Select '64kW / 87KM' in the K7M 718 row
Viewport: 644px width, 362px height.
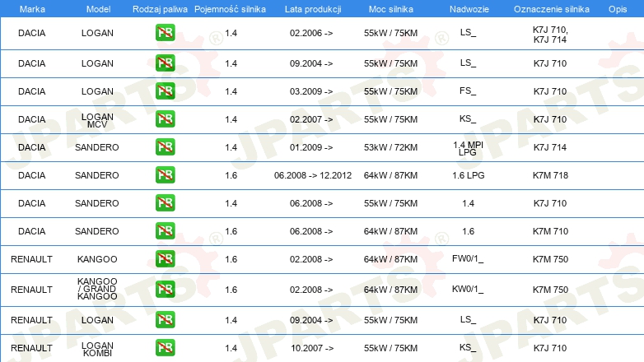[390, 175]
